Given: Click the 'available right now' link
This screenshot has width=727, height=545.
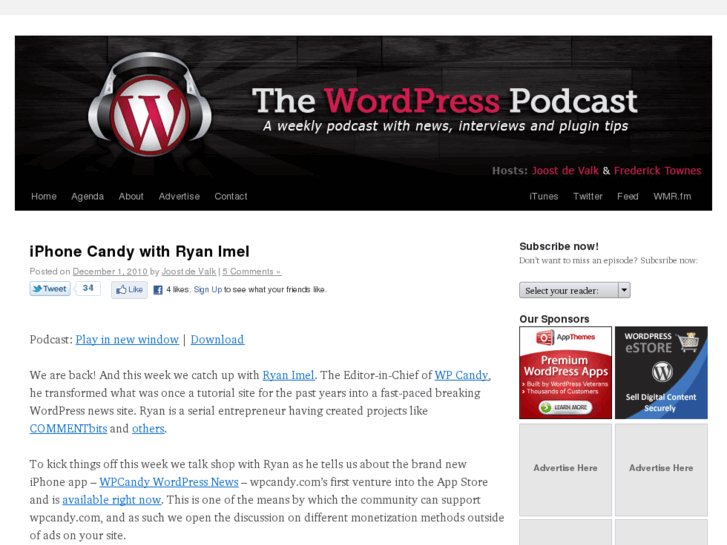Looking at the screenshot, I should (111, 500).
